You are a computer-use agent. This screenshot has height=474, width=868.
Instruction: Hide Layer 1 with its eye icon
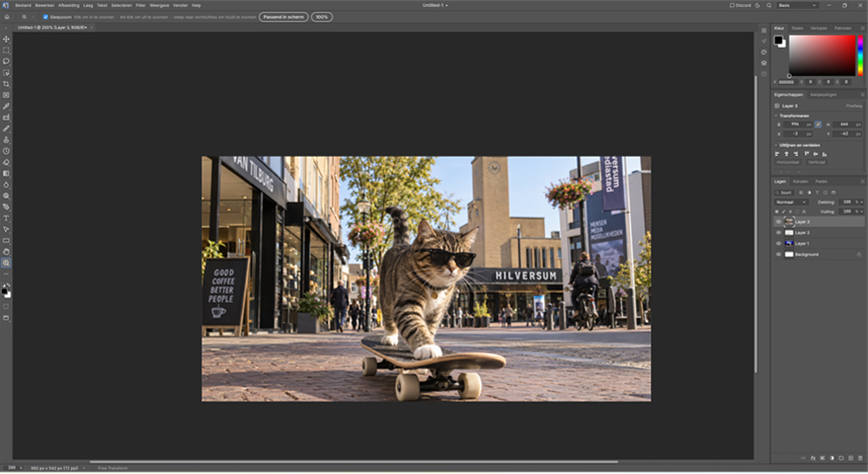point(779,243)
